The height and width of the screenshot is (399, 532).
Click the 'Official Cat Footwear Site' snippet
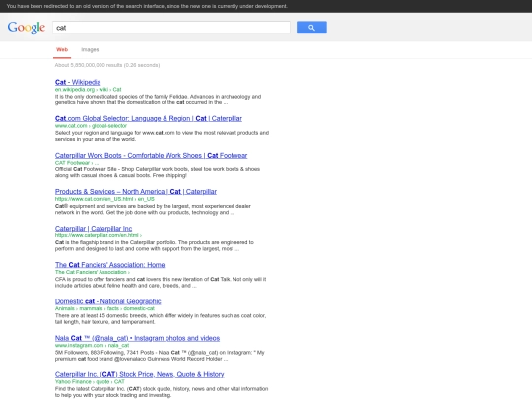point(158,172)
